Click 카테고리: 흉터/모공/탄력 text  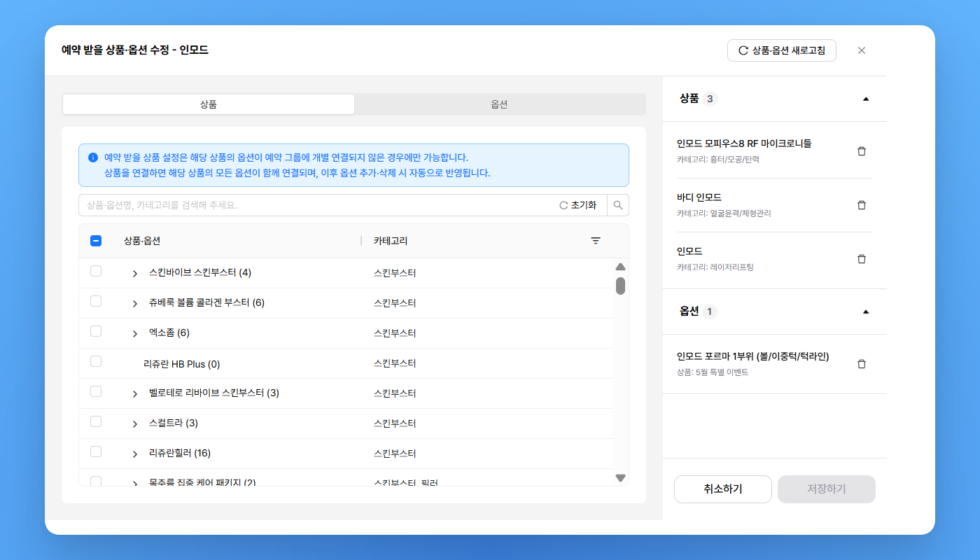[x=718, y=160]
